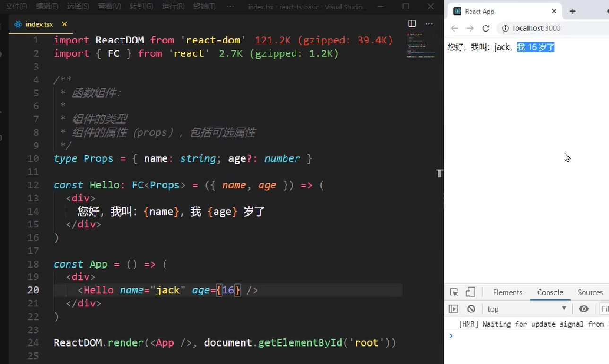This screenshot has width=609, height=364.
Task: Click 'const App' declaration on line 18
Action: [81, 264]
